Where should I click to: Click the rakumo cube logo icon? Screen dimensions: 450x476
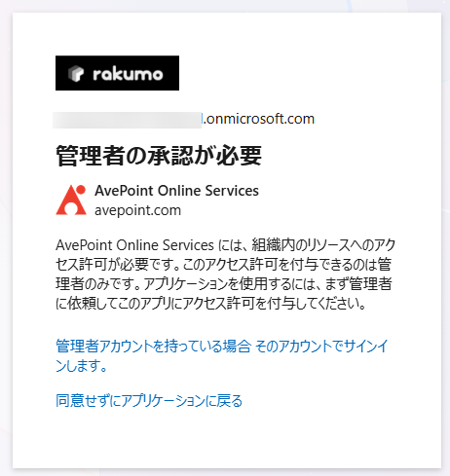(76, 73)
